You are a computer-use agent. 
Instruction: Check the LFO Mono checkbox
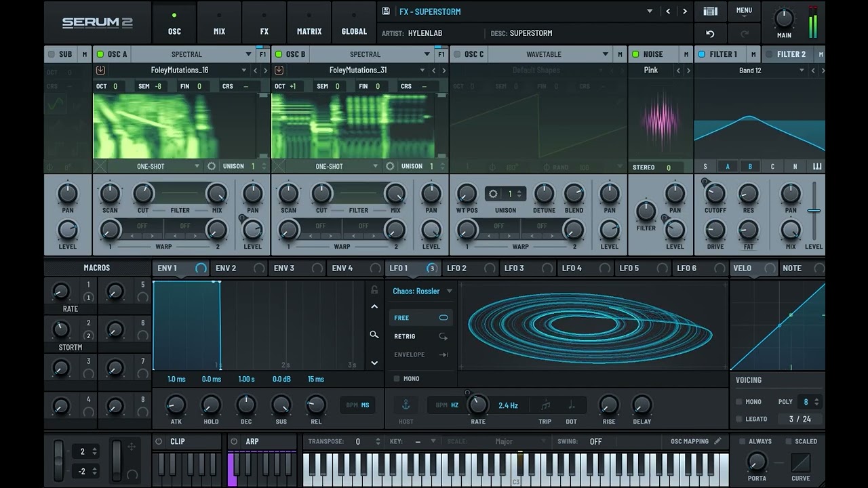(x=397, y=379)
